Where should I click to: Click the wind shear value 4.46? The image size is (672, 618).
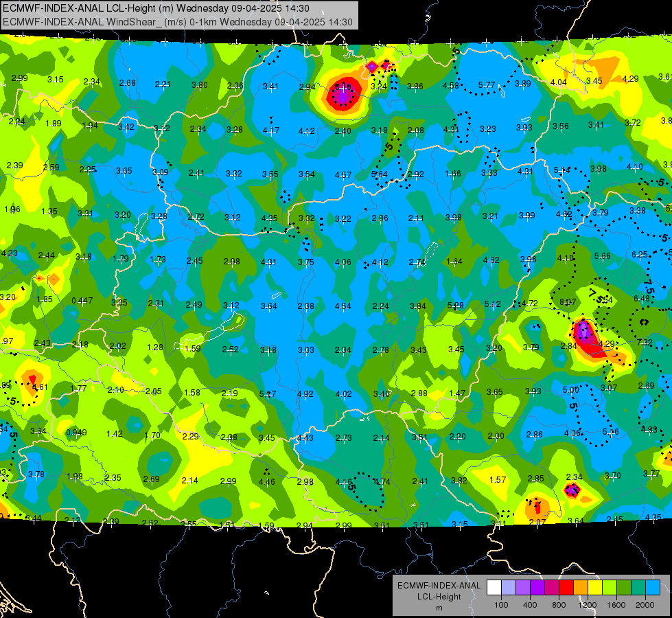tap(266, 482)
